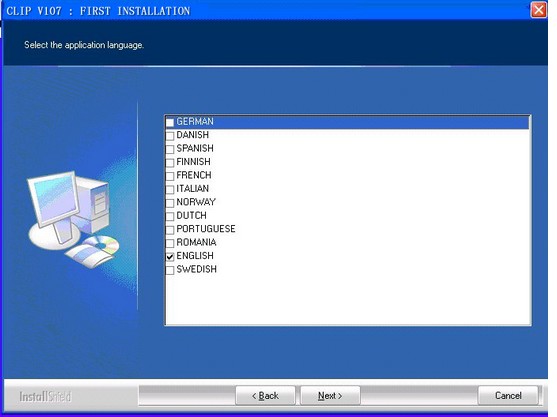Select the ITALIAN text row
The width and height of the screenshot is (557, 417).
point(193,189)
